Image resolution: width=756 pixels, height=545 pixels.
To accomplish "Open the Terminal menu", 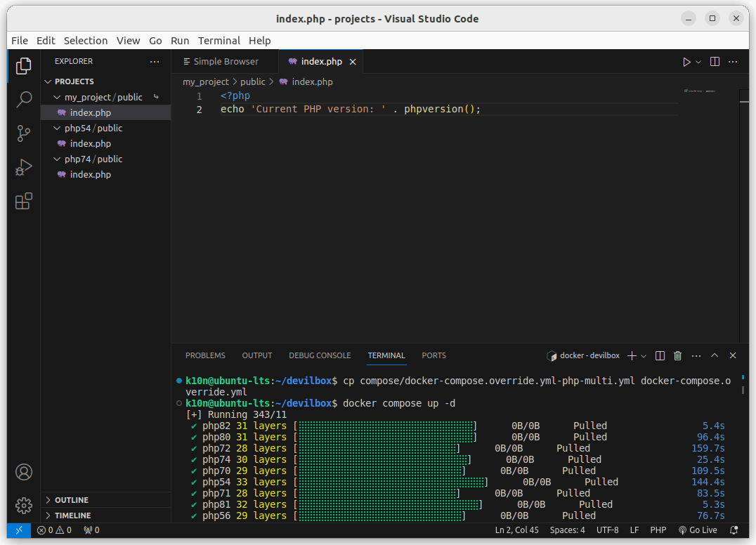I will click(x=219, y=41).
